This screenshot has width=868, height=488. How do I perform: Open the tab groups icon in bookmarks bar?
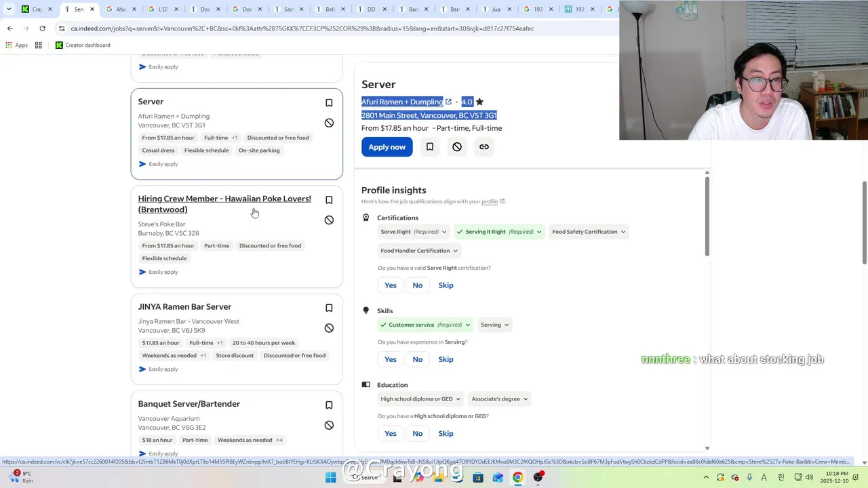39,45
